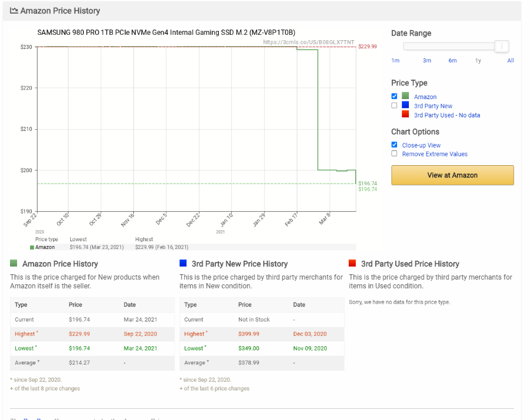Set date range to 1m

click(395, 61)
